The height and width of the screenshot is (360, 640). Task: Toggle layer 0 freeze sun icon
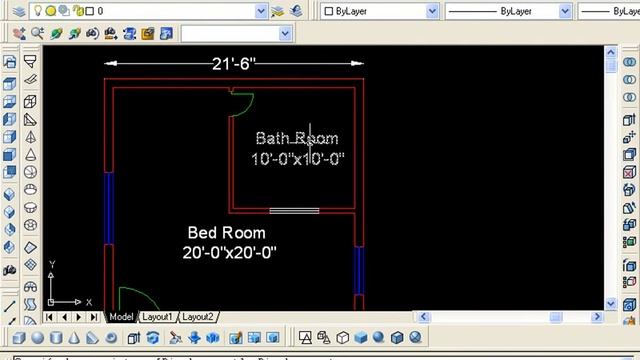[51, 11]
